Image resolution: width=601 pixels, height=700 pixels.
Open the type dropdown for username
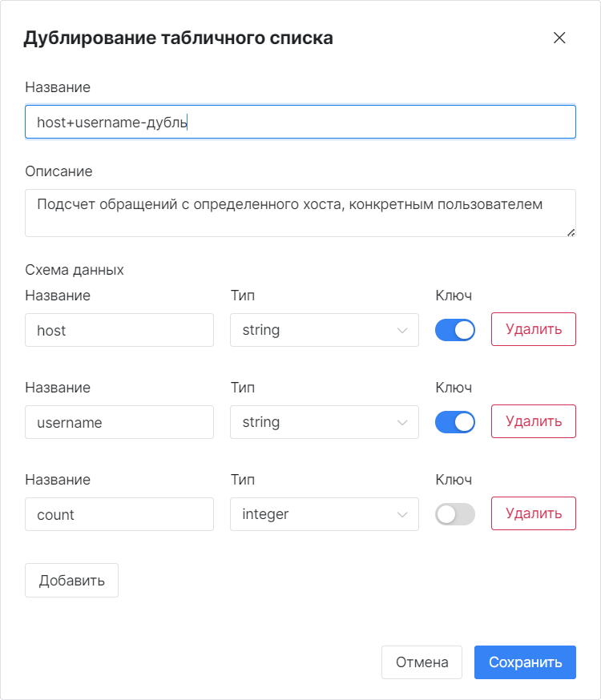325,422
